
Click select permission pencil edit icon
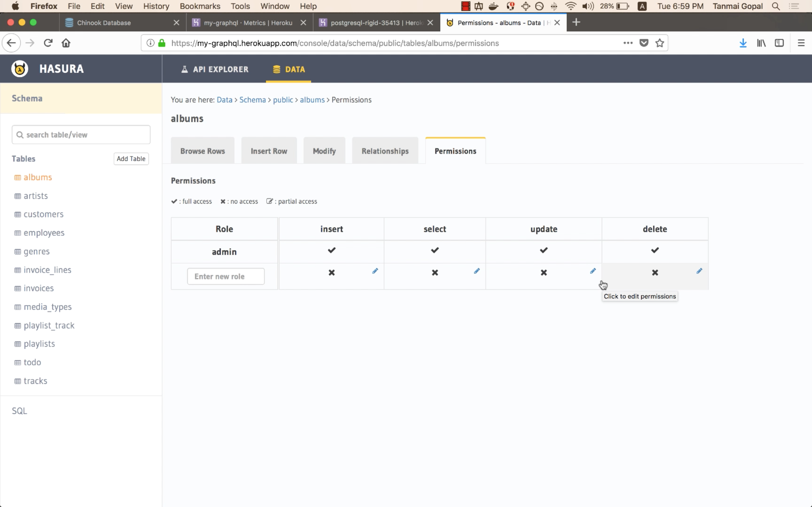tap(476, 271)
